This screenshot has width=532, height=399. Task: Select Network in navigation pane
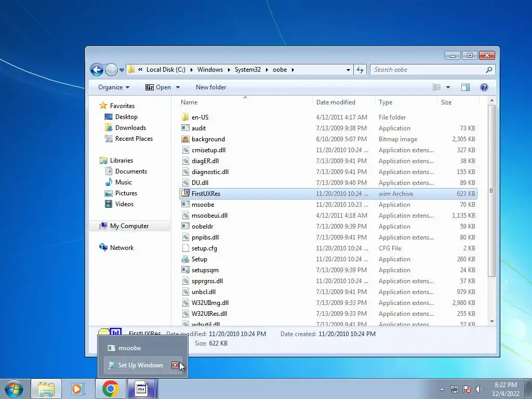click(x=122, y=248)
